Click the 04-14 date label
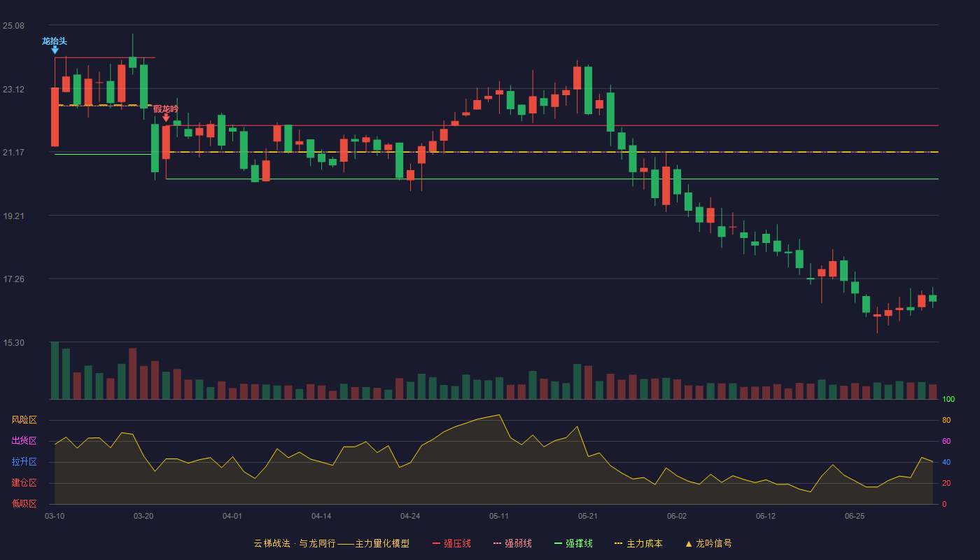The image size is (980, 560). tap(321, 516)
